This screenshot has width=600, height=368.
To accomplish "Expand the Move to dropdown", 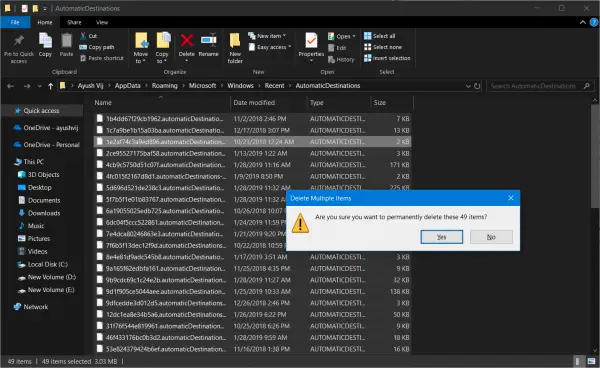I will [141, 48].
